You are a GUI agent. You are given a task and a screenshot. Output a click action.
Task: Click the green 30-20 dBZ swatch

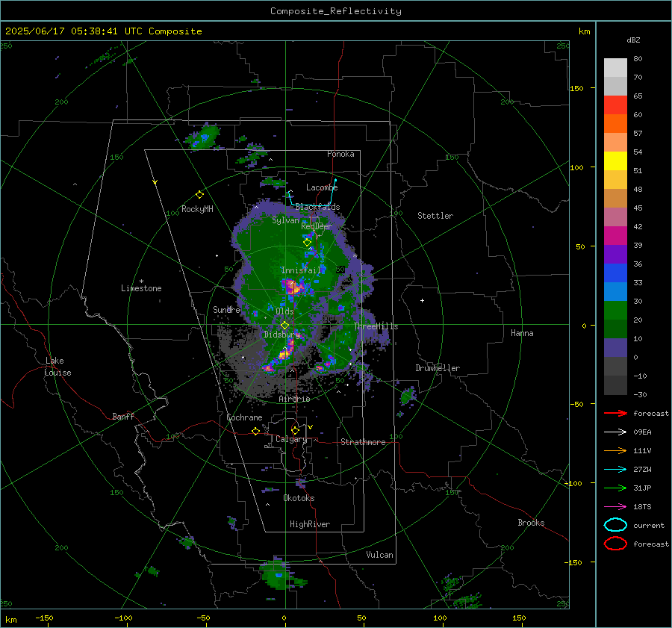click(x=615, y=310)
